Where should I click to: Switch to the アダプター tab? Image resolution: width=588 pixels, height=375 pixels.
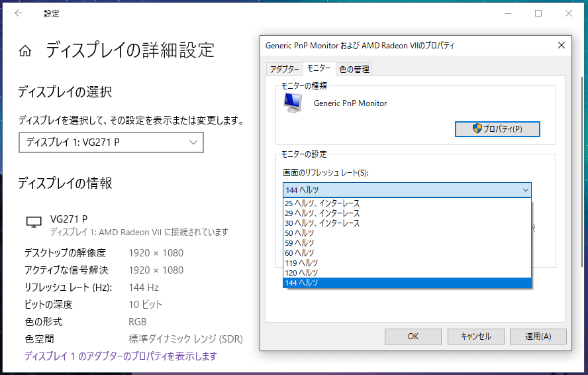coord(284,69)
